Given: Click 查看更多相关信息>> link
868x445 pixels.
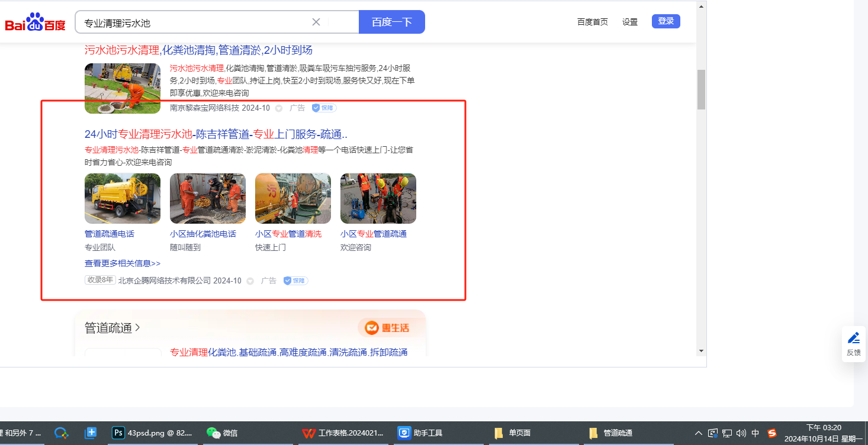Looking at the screenshot, I should click(x=123, y=263).
